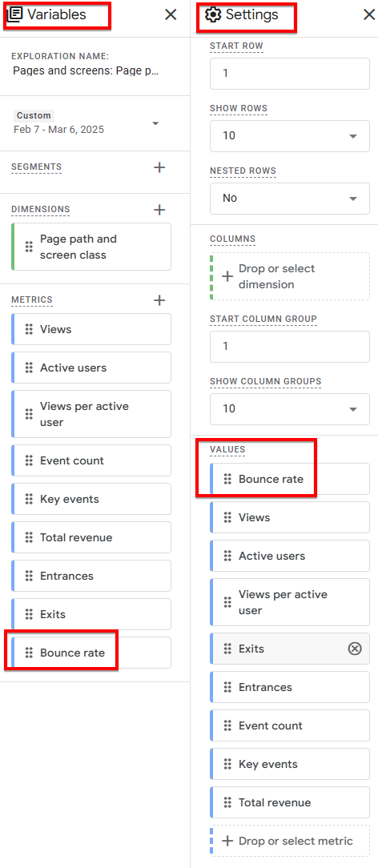Grab drag handle of Exits in Variables
The image size is (378, 868).
point(30,614)
